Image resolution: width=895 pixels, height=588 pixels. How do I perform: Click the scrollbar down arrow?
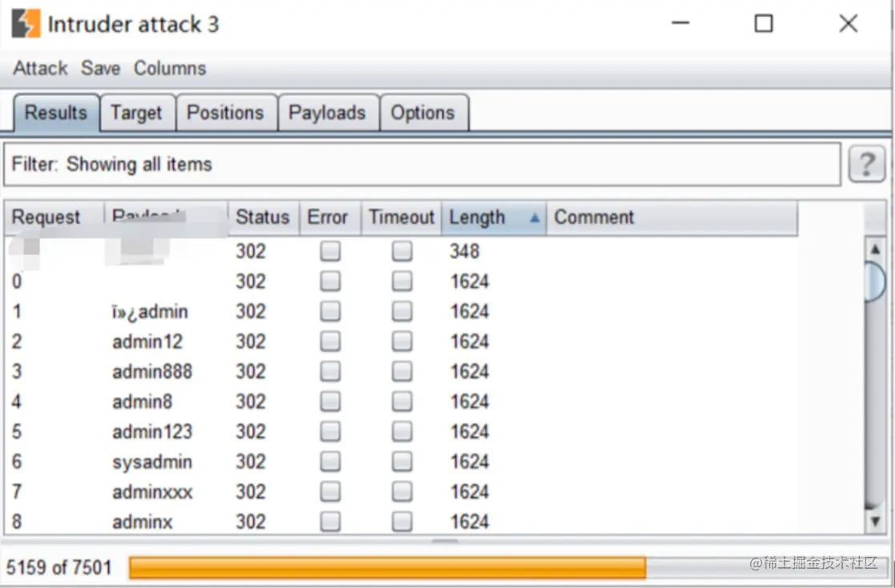pos(874,521)
